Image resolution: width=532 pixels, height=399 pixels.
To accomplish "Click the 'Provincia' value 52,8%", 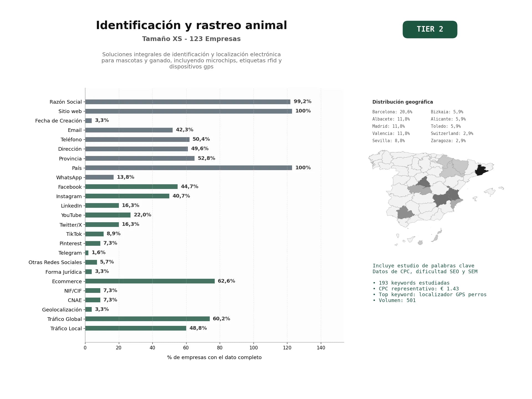I will (x=206, y=158).
